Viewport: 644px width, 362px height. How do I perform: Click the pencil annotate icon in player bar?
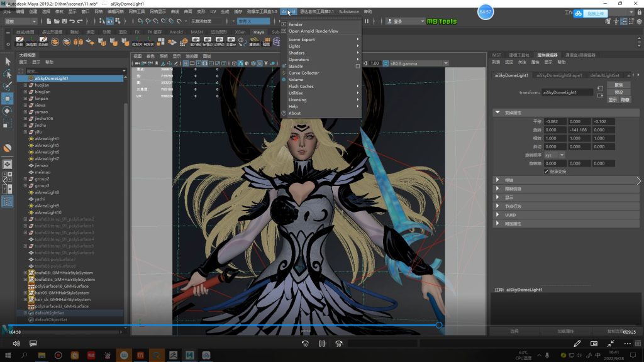(577, 344)
